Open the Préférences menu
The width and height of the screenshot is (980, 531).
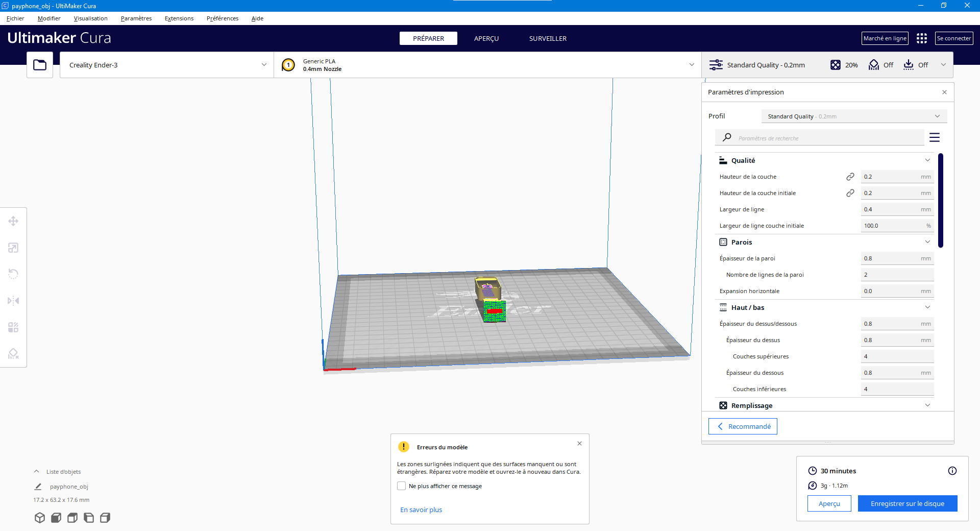click(223, 18)
